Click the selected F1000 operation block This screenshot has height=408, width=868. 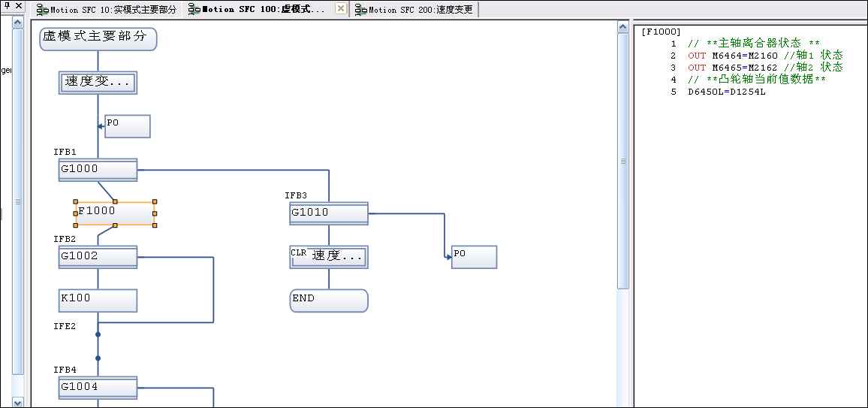(115, 213)
